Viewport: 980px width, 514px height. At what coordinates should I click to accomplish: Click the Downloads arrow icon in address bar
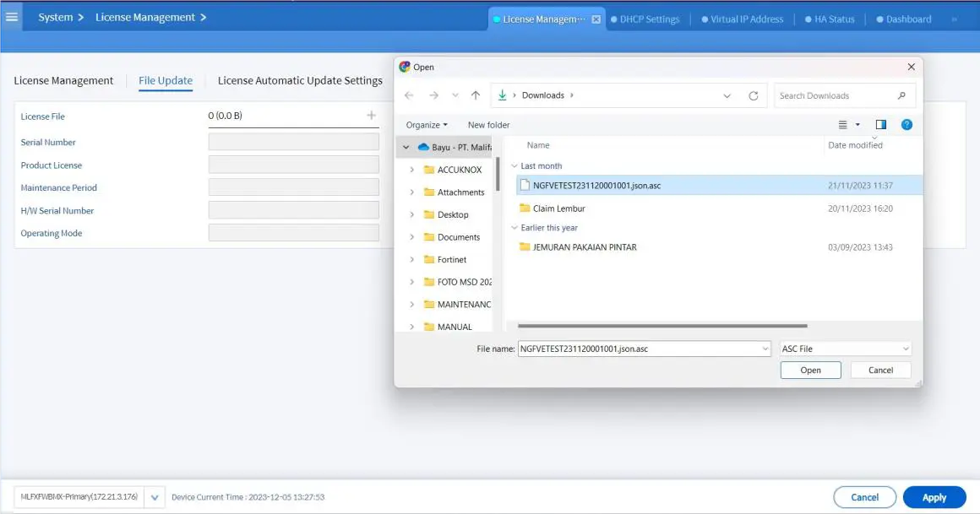[x=502, y=95]
